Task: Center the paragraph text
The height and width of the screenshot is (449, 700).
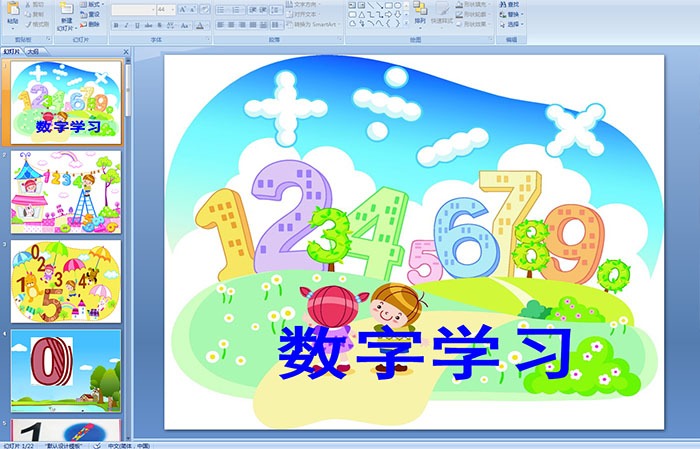Action: pos(231,25)
